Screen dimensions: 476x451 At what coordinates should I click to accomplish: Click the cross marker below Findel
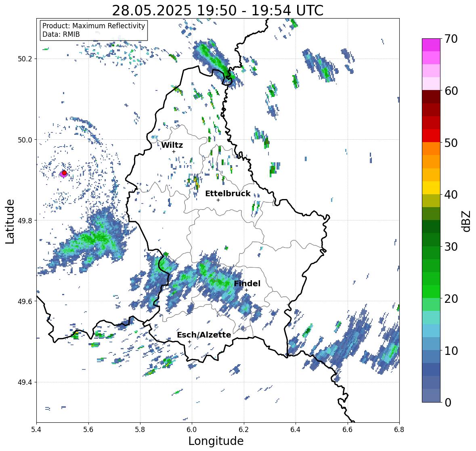click(247, 290)
